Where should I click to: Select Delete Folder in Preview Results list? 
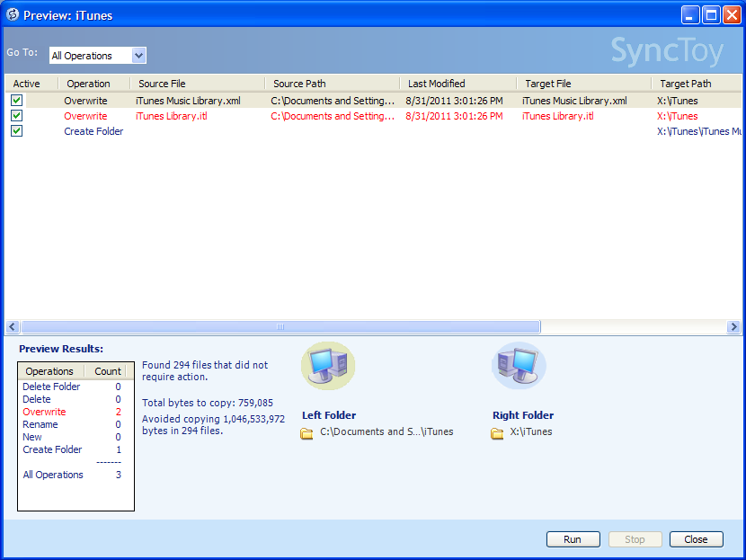51,387
